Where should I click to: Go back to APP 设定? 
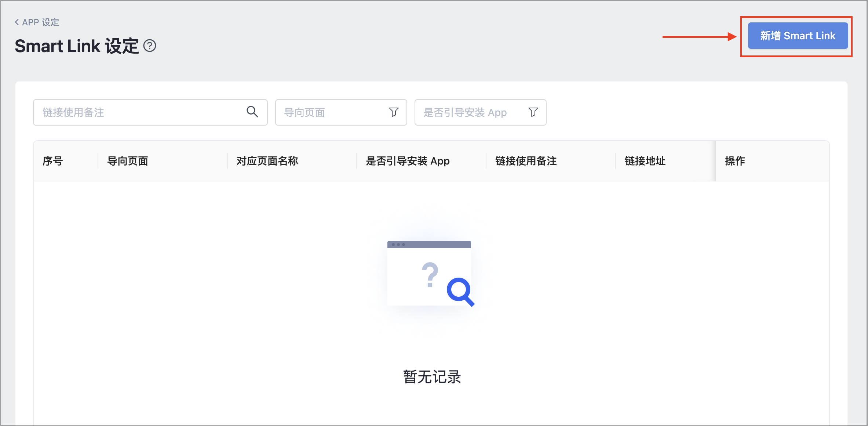[37, 22]
